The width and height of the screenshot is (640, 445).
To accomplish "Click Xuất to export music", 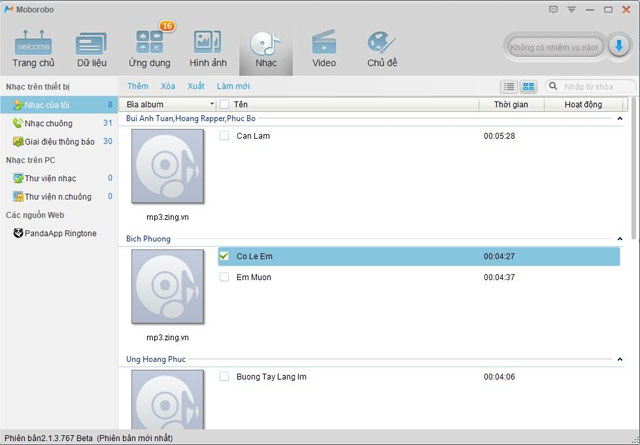I will [x=196, y=86].
